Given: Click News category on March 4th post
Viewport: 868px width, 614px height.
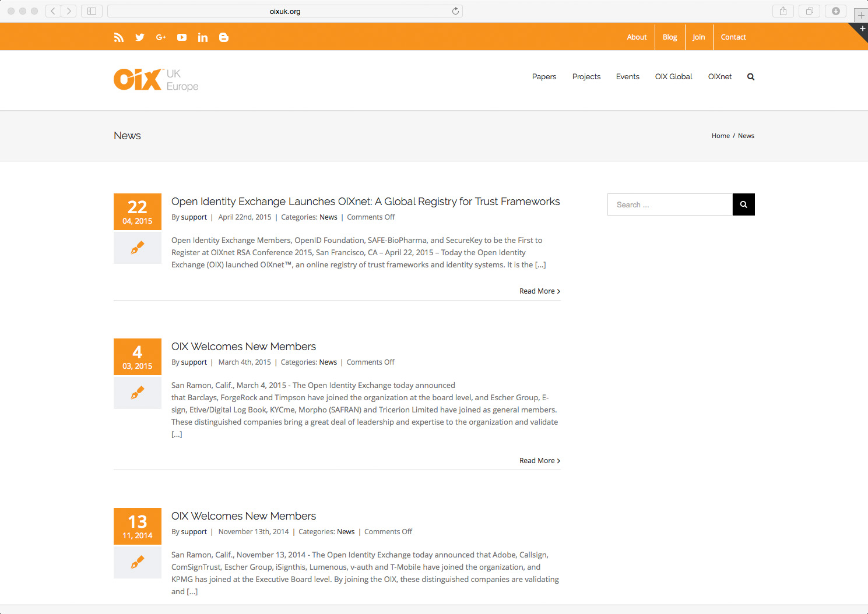Looking at the screenshot, I should [x=328, y=362].
